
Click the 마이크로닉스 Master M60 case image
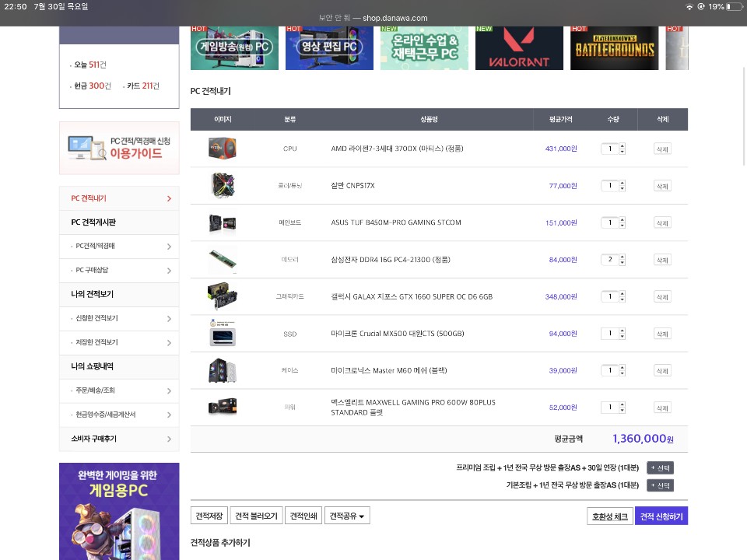[x=223, y=370]
